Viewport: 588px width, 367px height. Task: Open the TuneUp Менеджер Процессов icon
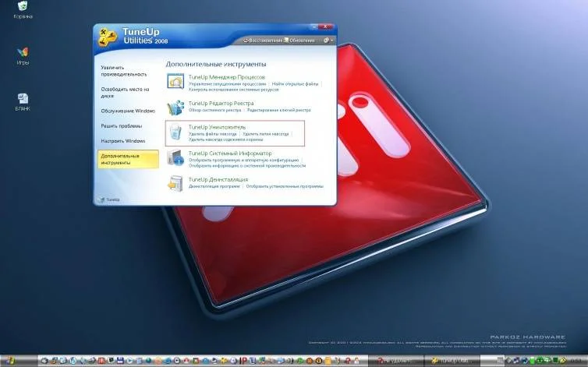175,82
